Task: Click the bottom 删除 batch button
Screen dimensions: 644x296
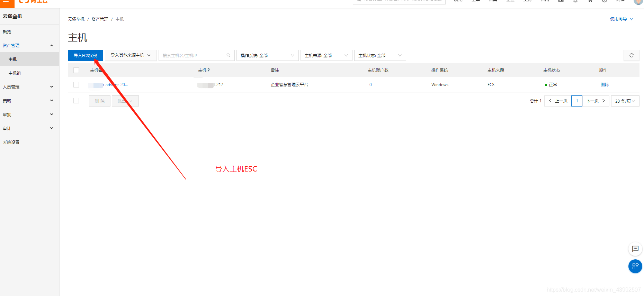Action: point(100,101)
